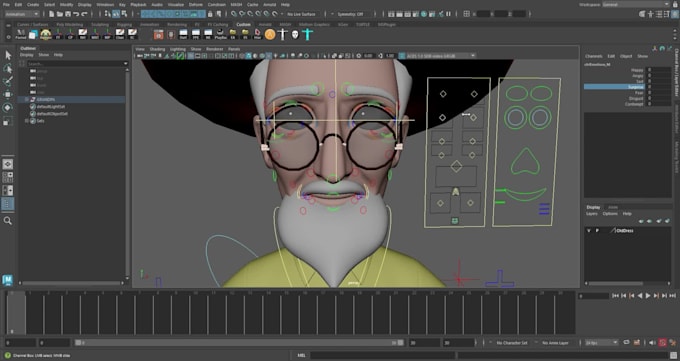Open the No Character Set dropdown

[x=512, y=343]
